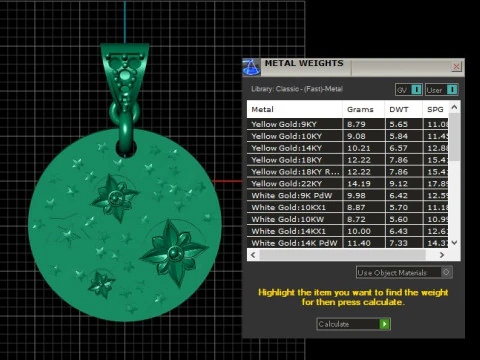480x360 pixels.
Task: Click the Calculate button
Action: click(353, 324)
